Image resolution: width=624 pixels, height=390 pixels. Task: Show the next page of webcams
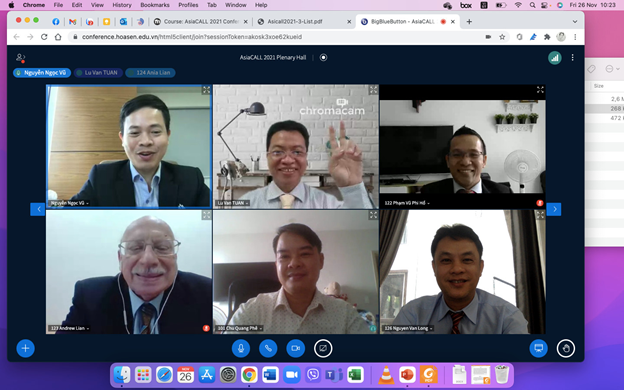(x=554, y=209)
